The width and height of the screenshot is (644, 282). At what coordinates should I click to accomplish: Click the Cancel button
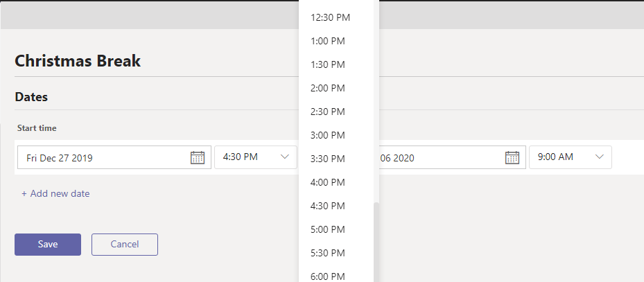(125, 244)
